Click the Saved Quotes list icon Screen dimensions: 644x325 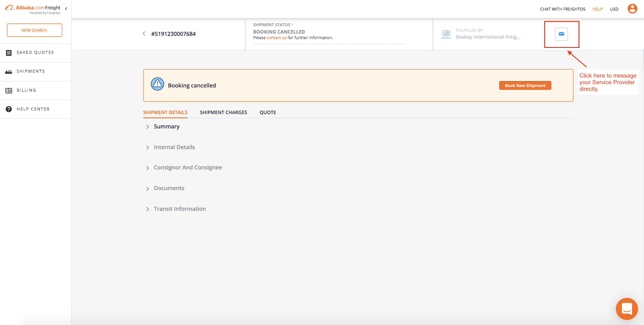pyautogui.click(x=9, y=53)
